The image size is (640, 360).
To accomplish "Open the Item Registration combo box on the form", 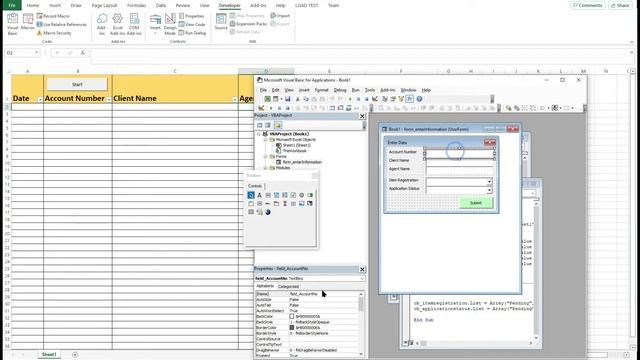I will point(489,181).
